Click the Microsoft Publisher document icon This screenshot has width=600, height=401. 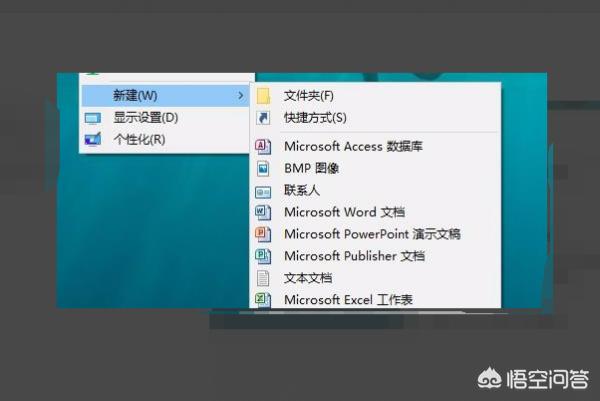tap(263, 256)
